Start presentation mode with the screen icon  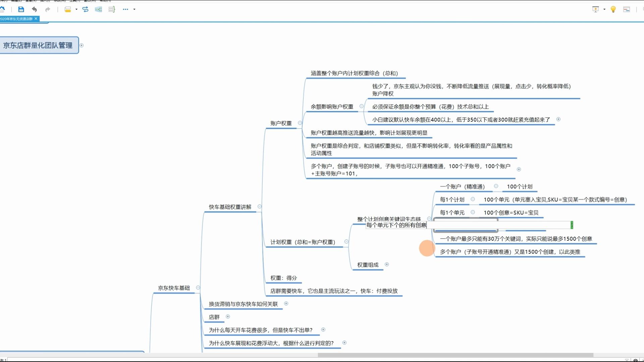(596, 9)
